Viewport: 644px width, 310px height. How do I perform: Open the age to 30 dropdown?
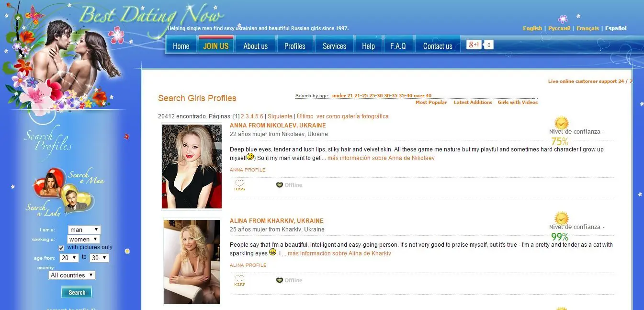99,258
